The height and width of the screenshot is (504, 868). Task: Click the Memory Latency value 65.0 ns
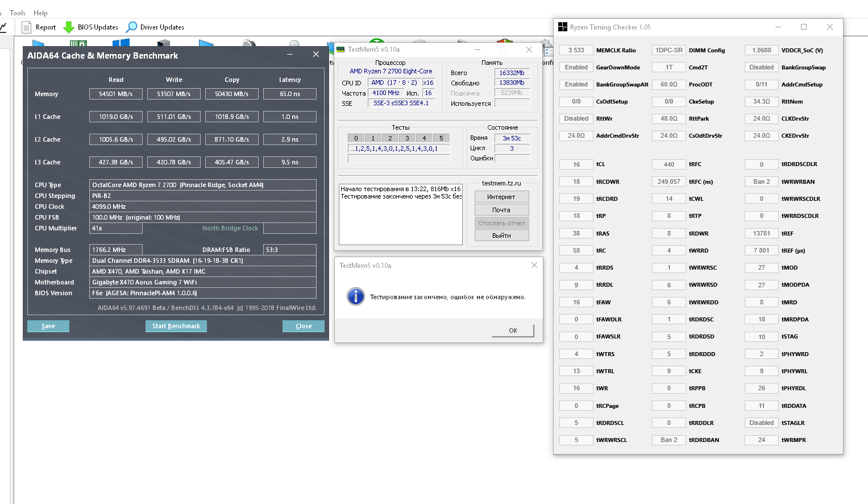[x=290, y=94]
